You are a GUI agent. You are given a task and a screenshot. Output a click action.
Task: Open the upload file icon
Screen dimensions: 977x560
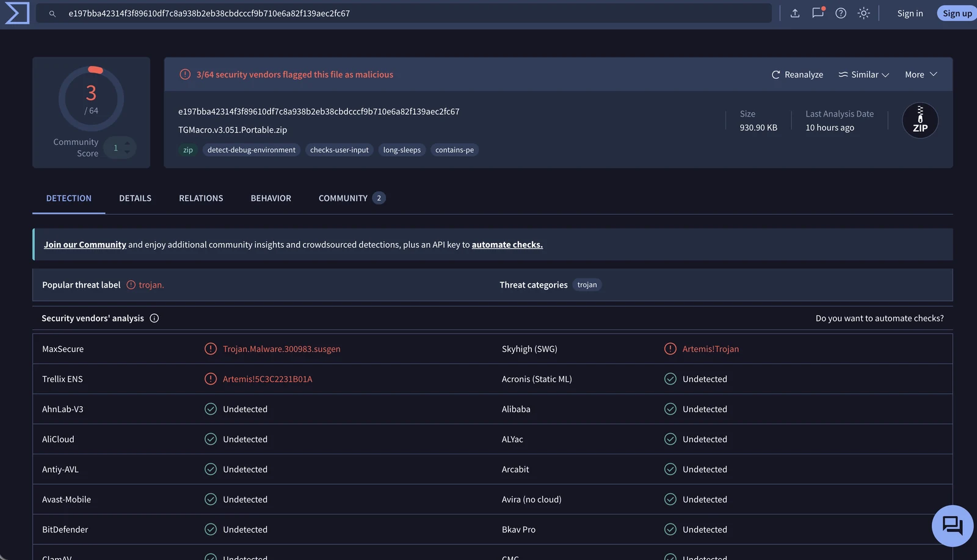coord(795,13)
